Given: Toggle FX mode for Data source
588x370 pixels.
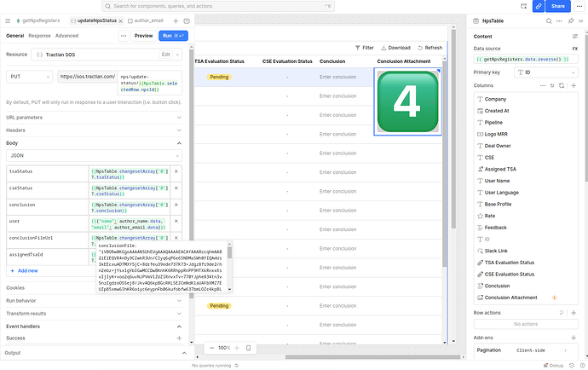Looking at the screenshot, I should pos(575,49).
